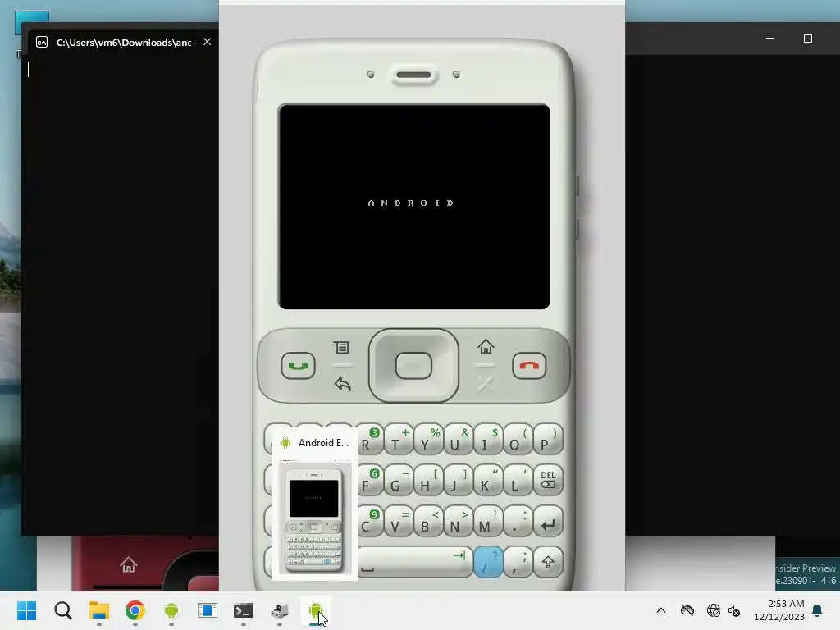
Task: Click the emulator phone screen showing ANDROID
Action: [413, 207]
